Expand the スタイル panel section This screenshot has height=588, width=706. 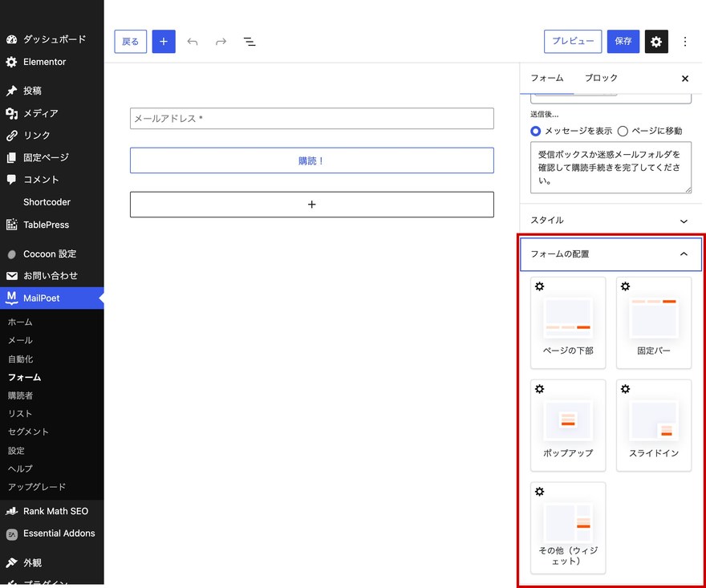click(611, 221)
